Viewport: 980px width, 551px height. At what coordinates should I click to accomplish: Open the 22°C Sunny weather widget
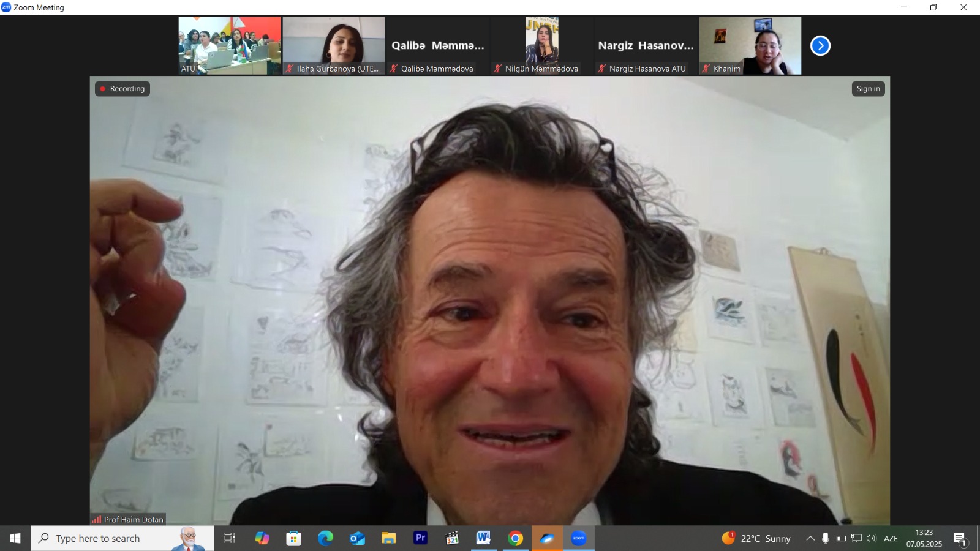coord(756,538)
